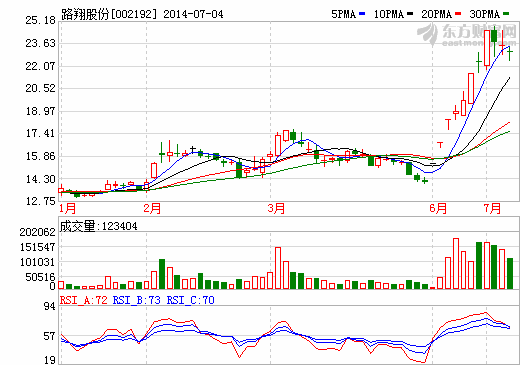Click the 23.63 price axis label
Image resolution: width=520 pixels, height=365 pixels.
pyautogui.click(x=41, y=43)
